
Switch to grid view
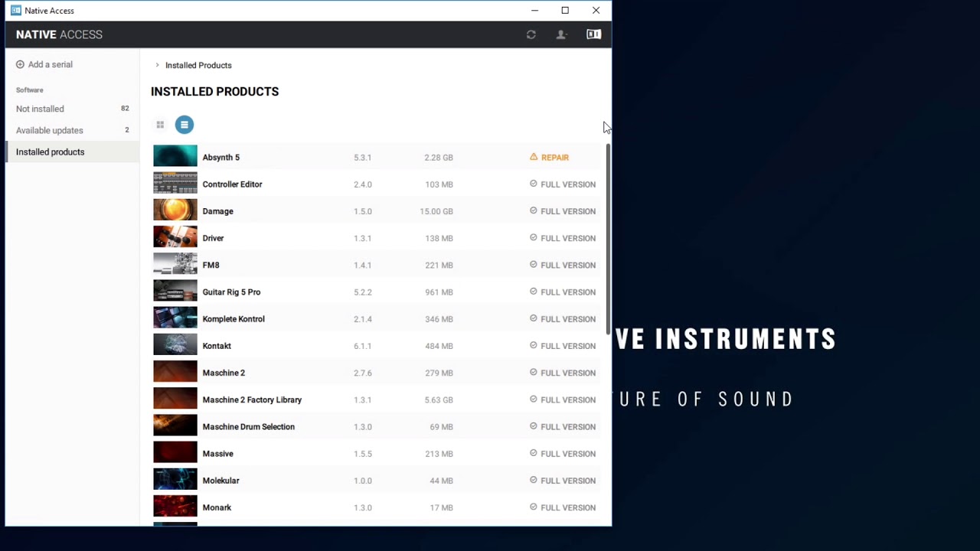pos(160,125)
